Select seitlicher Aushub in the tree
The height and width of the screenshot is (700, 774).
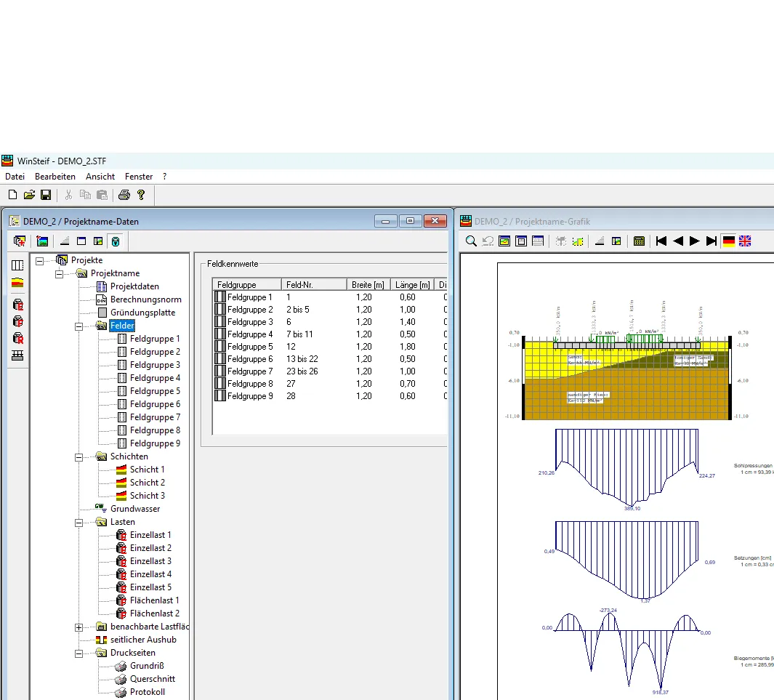[x=143, y=639]
